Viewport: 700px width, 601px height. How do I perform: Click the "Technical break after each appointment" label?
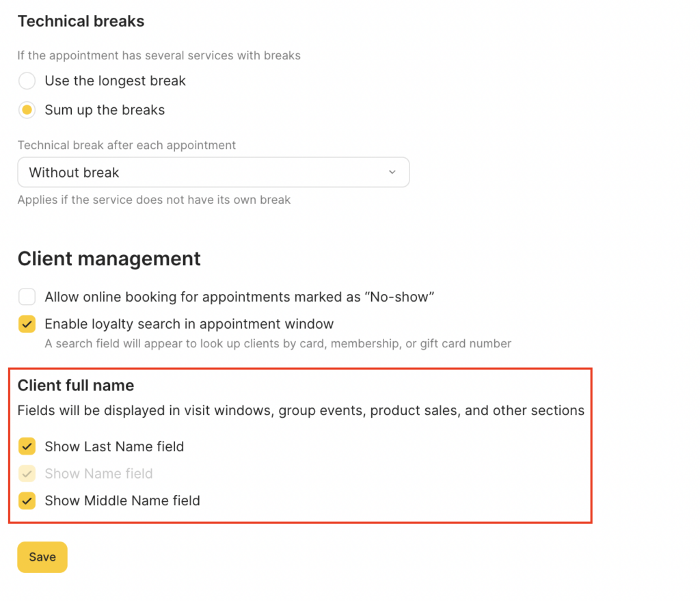click(126, 145)
